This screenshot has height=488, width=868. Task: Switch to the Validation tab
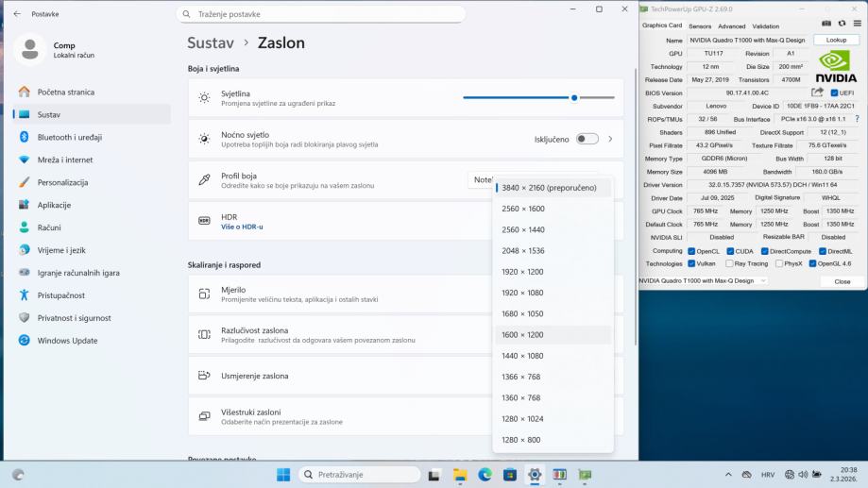(766, 26)
